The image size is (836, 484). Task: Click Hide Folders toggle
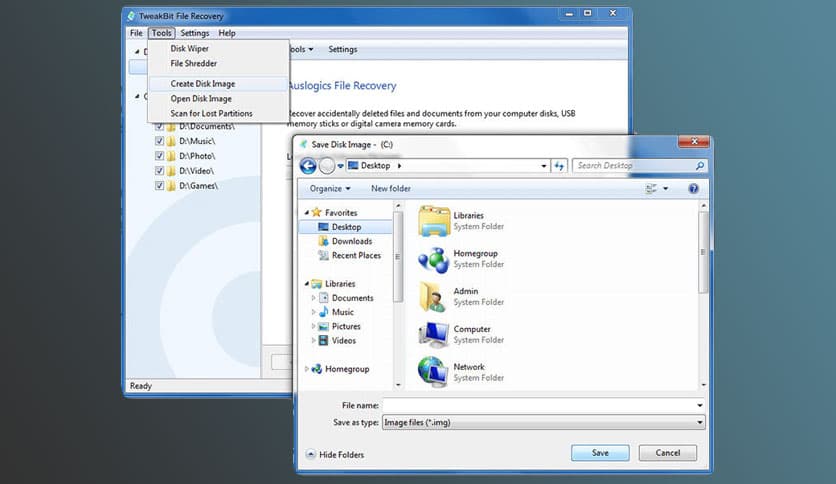(335, 455)
